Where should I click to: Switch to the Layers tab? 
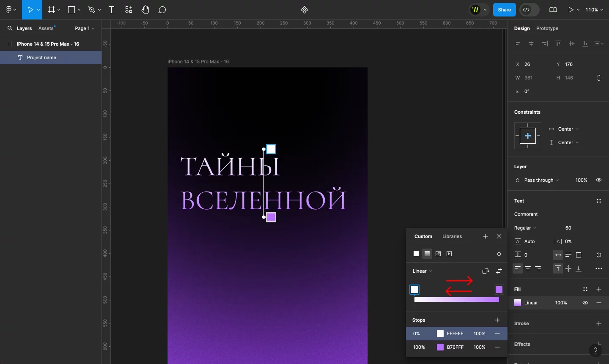24,28
